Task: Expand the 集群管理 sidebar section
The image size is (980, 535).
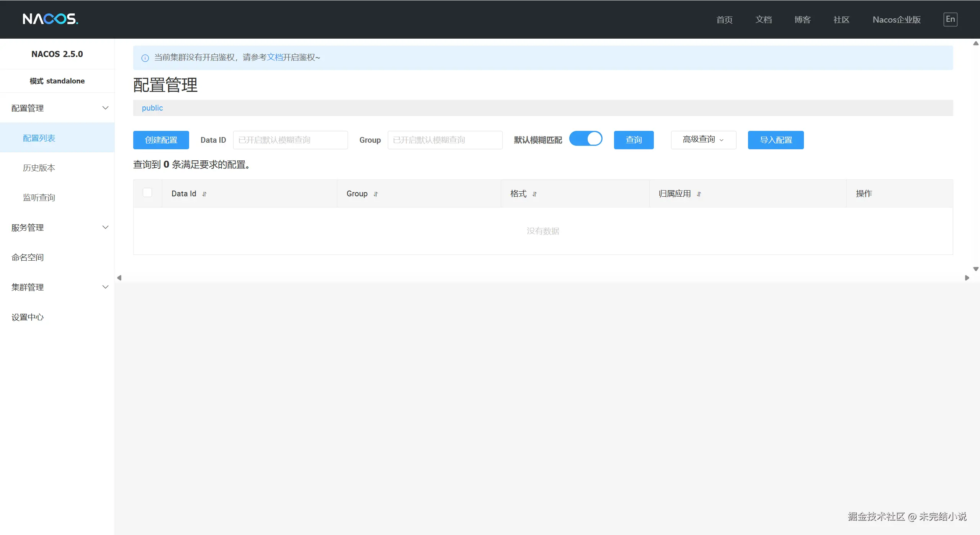Action: pos(105,287)
